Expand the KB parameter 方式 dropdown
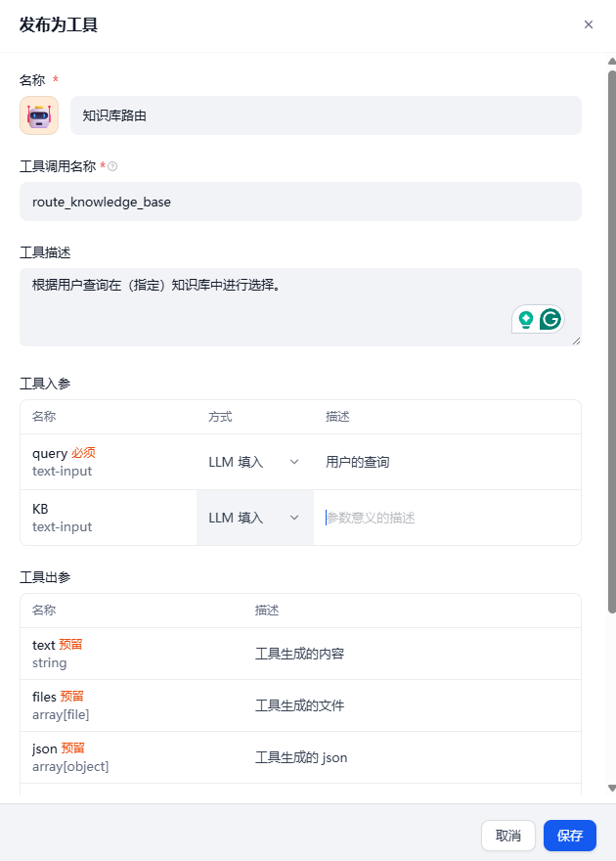The image size is (616, 861). click(x=254, y=518)
